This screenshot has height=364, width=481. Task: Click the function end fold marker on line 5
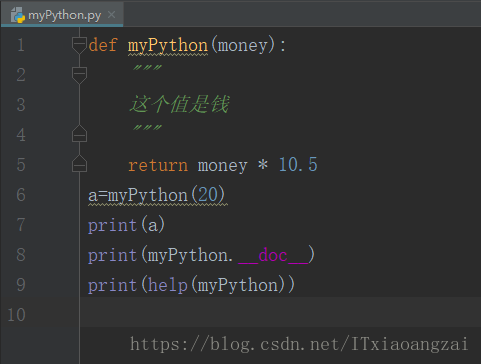tap(79, 164)
